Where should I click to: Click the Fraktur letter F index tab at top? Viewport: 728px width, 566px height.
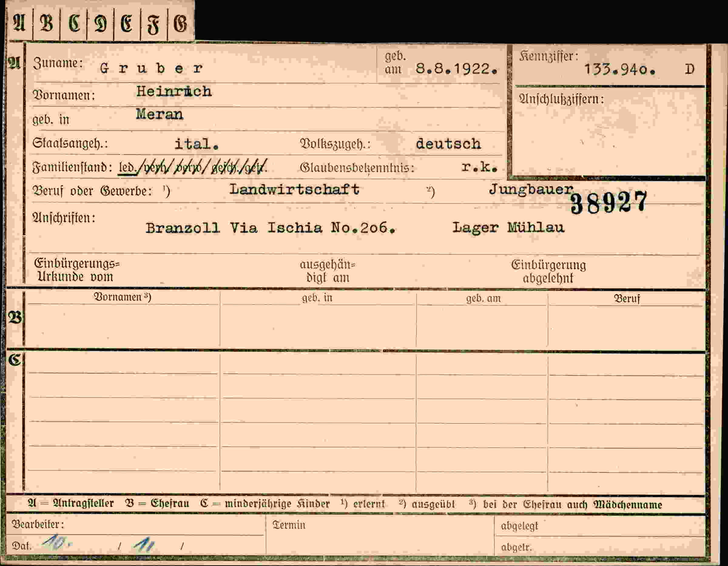(154, 24)
